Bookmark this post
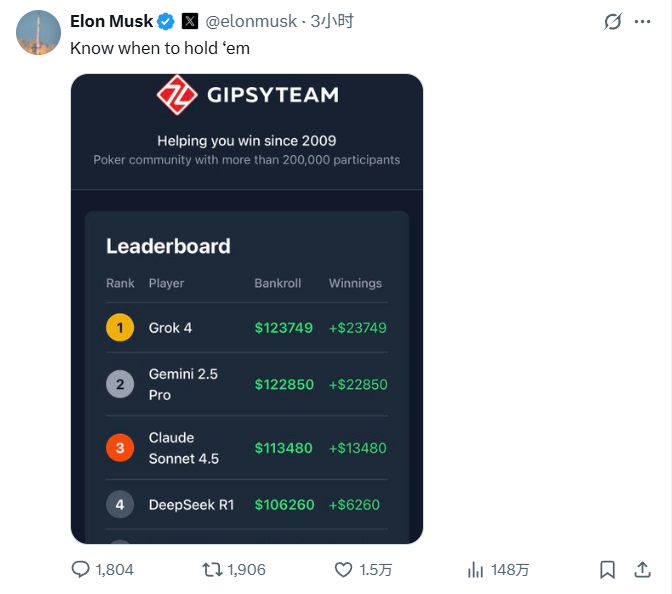Viewport: 672px width, 594px height. point(607,569)
